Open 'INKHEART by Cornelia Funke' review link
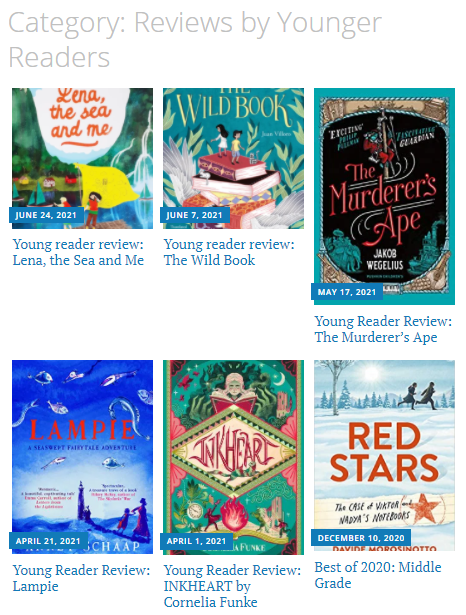The height and width of the screenshot is (615, 466). [x=232, y=586]
